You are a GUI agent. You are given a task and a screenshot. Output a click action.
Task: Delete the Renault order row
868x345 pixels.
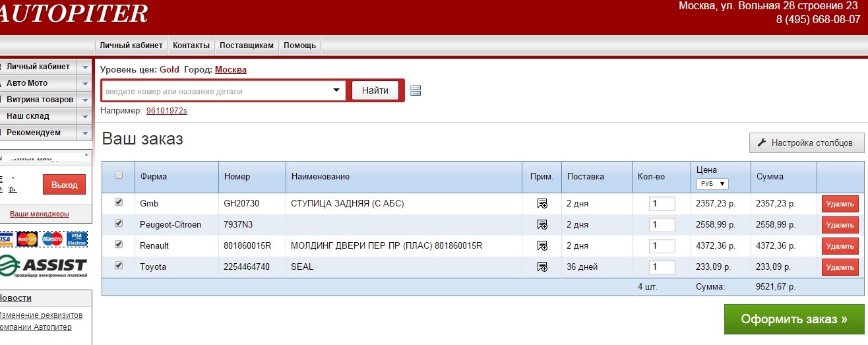pos(840,246)
